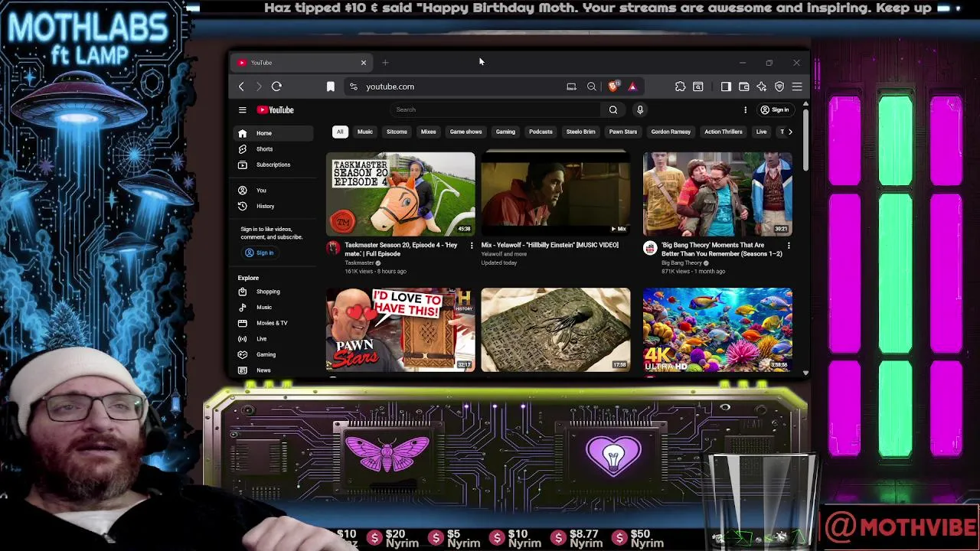This screenshot has height=551, width=980.
Task: Open the Brave Wallet icon
Action: (x=743, y=86)
